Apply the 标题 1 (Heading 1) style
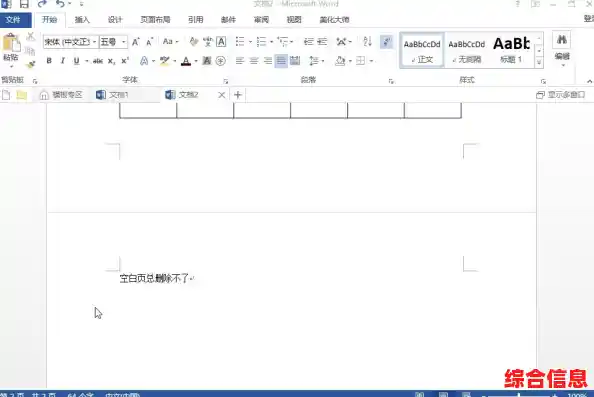The width and height of the screenshot is (594, 397). tap(511, 50)
